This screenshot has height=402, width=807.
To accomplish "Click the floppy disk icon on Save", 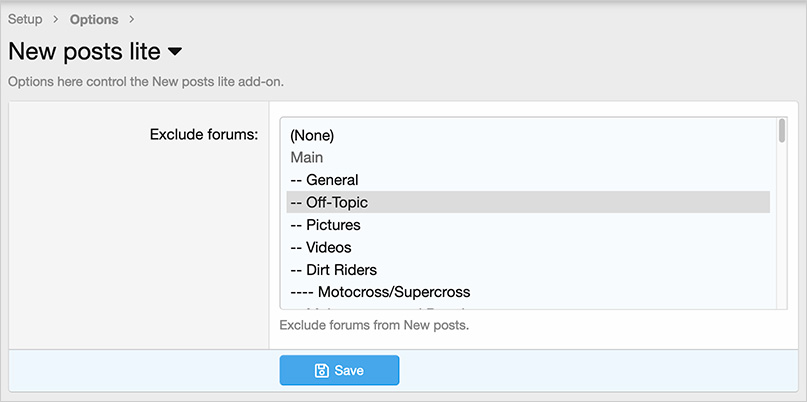I will [322, 371].
